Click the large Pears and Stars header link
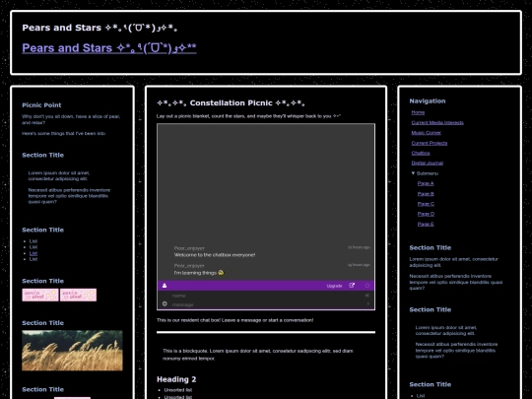The width and height of the screenshot is (532, 399). point(109,48)
